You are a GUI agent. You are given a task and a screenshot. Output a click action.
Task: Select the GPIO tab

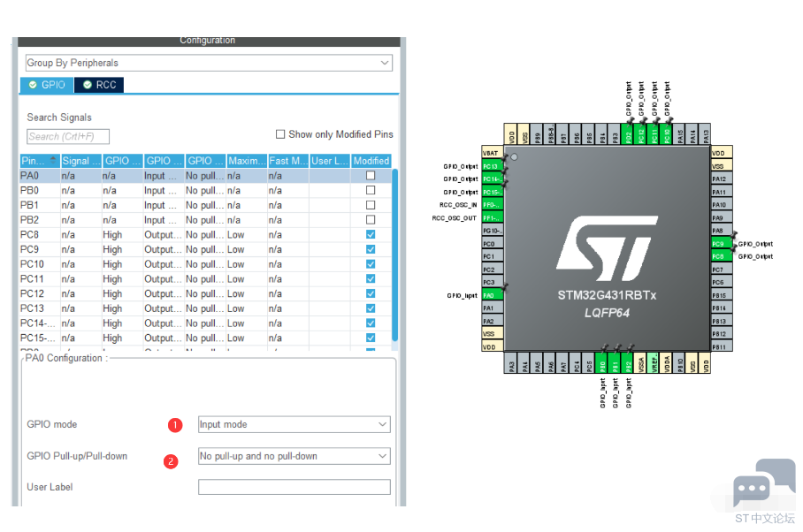coord(47,85)
